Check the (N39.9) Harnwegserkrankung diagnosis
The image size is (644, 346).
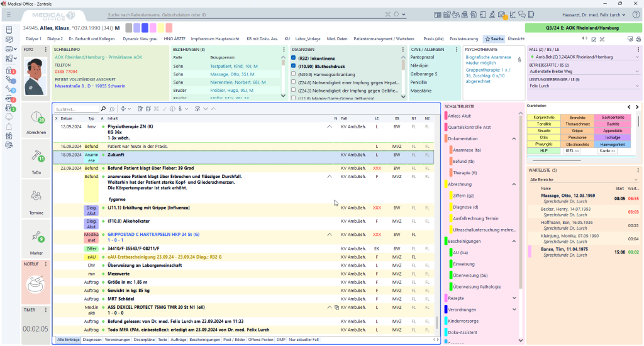point(294,74)
